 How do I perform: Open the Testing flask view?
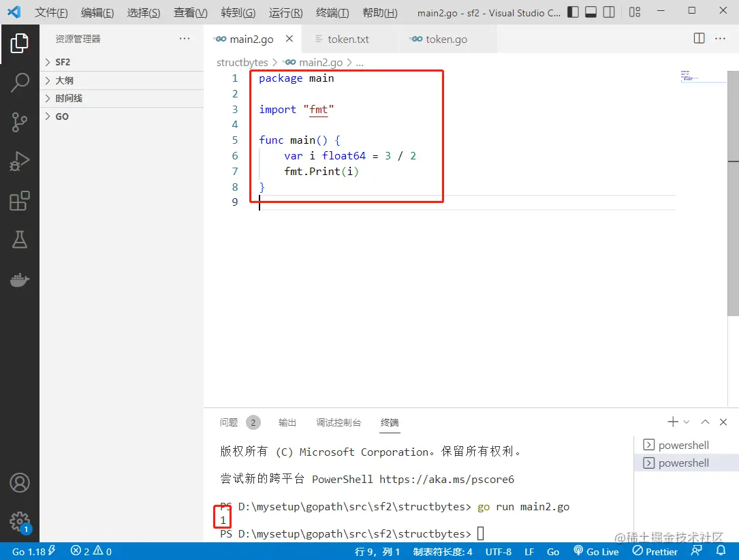point(19,239)
